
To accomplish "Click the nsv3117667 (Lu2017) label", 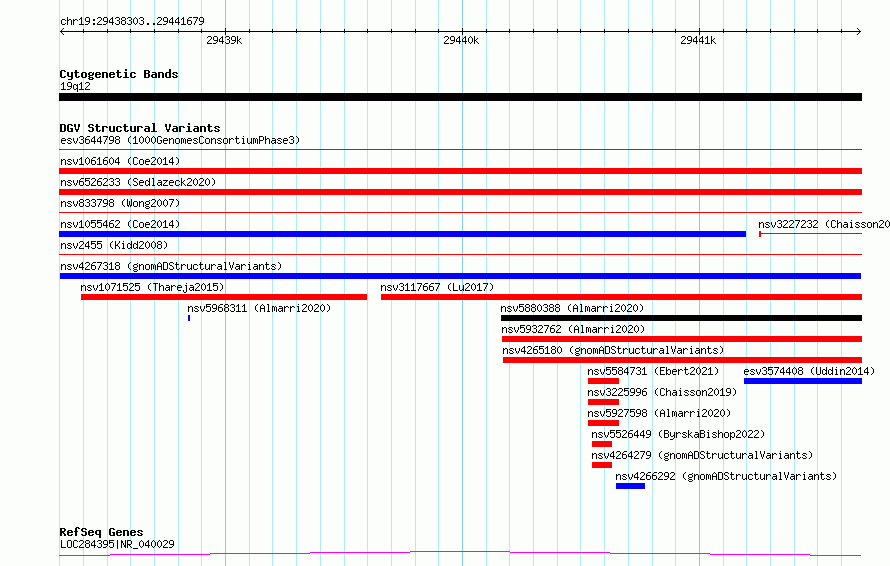I will tap(437, 287).
